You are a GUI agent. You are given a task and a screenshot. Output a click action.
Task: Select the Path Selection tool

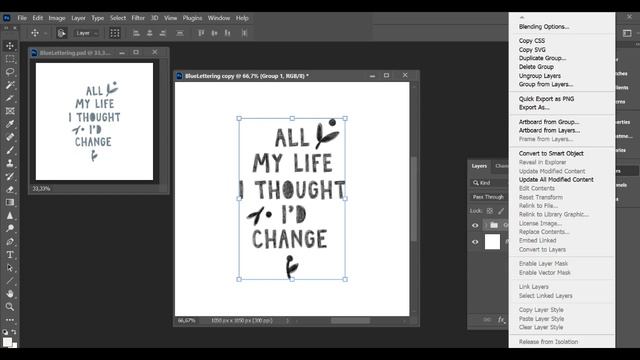pos(10,268)
